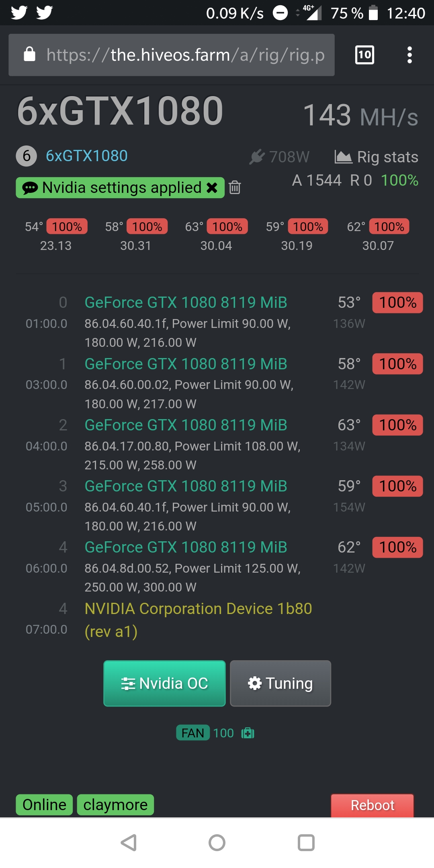Open the browser tabs counter showing 10
Viewport: 434px width, 868px height.
pyautogui.click(x=364, y=55)
